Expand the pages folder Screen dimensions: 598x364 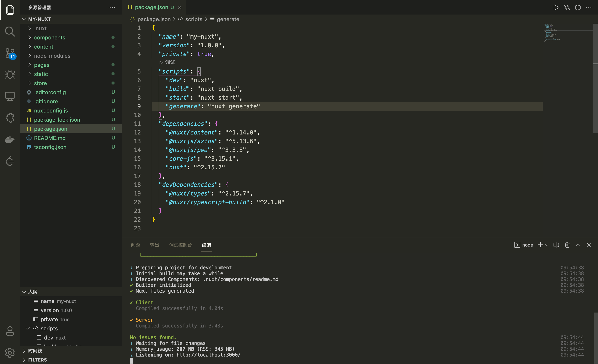click(x=71, y=65)
